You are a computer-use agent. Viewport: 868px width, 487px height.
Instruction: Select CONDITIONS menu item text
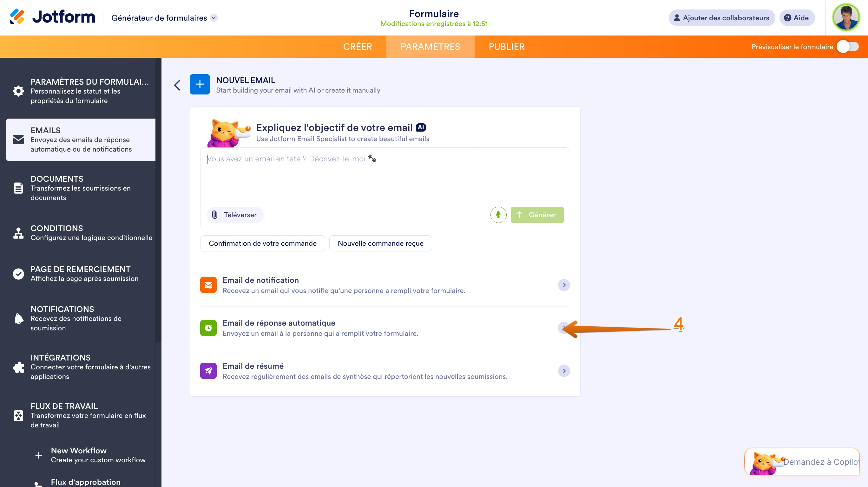pos(56,228)
